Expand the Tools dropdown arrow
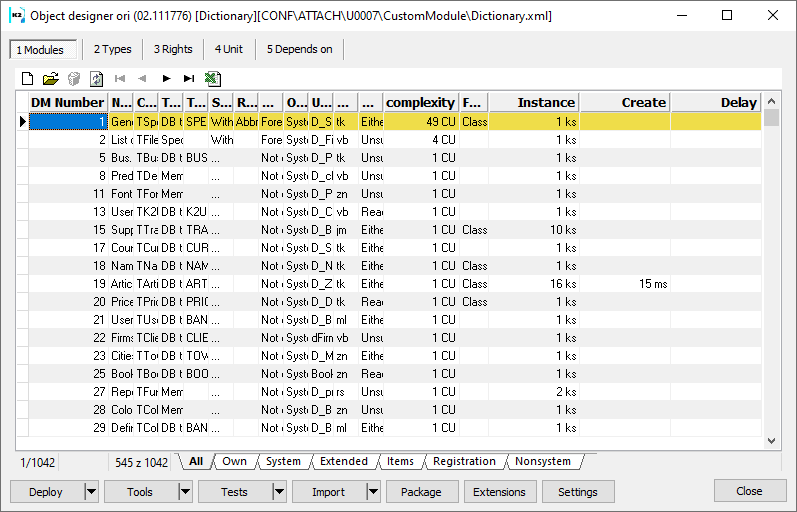797x512 pixels. pyautogui.click(x=185, y=492)
